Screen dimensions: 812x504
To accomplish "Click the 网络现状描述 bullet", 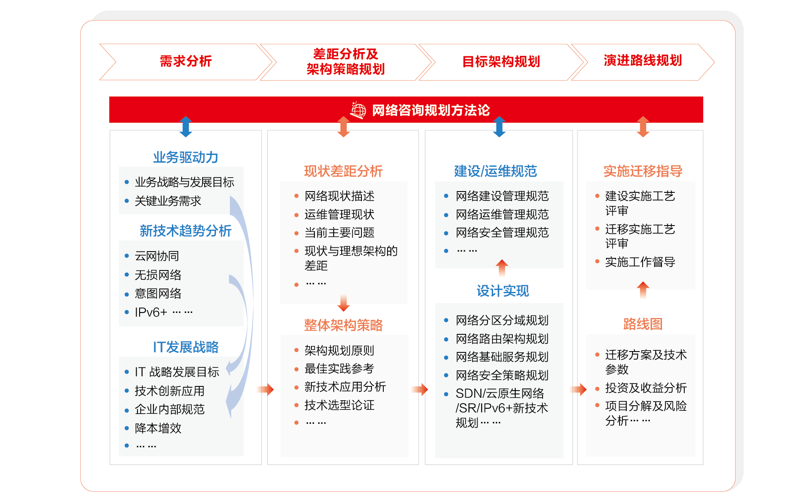I will click(339, 196).
